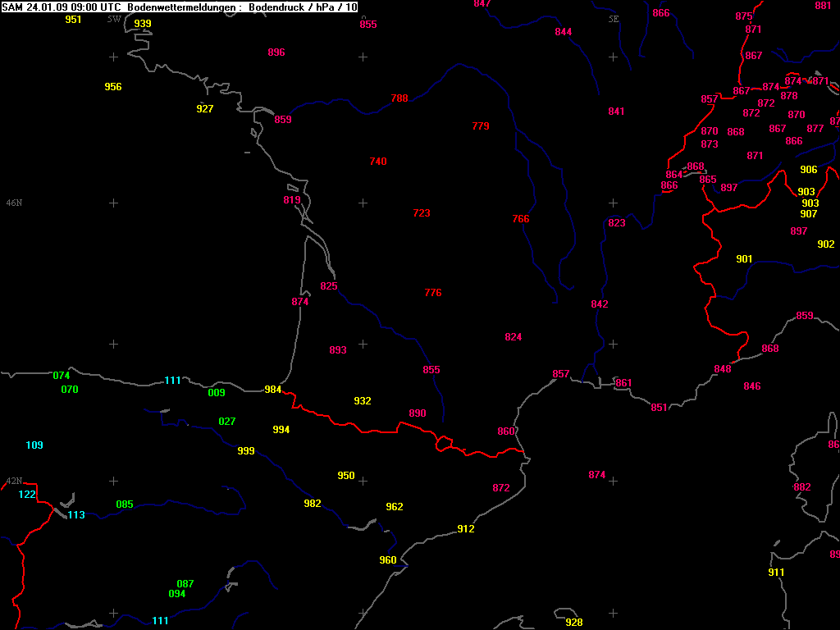Image resolution: width=840 pixels, height=630 pixels.
Task: Click the yellow station value 956
Action: click(113, 87)
